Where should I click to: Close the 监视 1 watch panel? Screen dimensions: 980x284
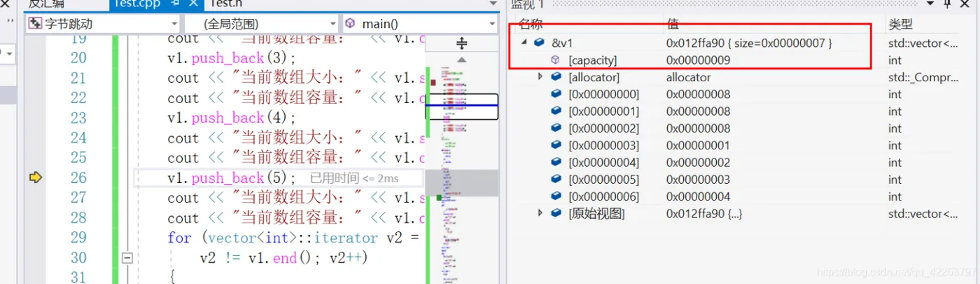pos(965,4)
